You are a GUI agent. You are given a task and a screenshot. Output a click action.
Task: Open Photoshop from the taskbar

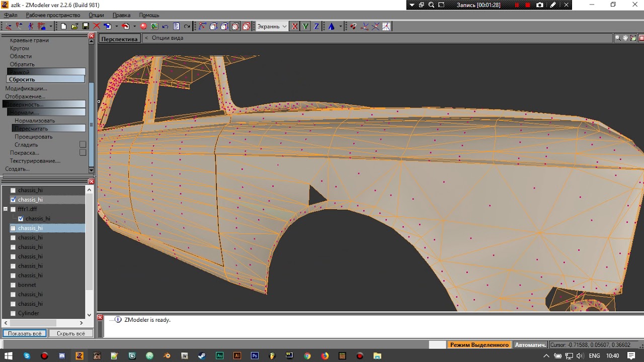coord(255,356)
